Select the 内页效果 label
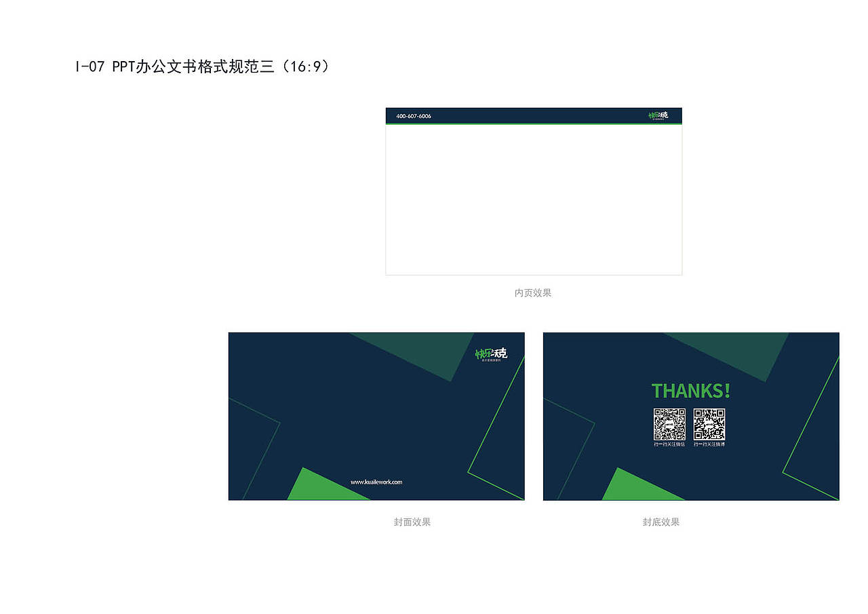Screen dimensions: 868x614 click(534, 293)
